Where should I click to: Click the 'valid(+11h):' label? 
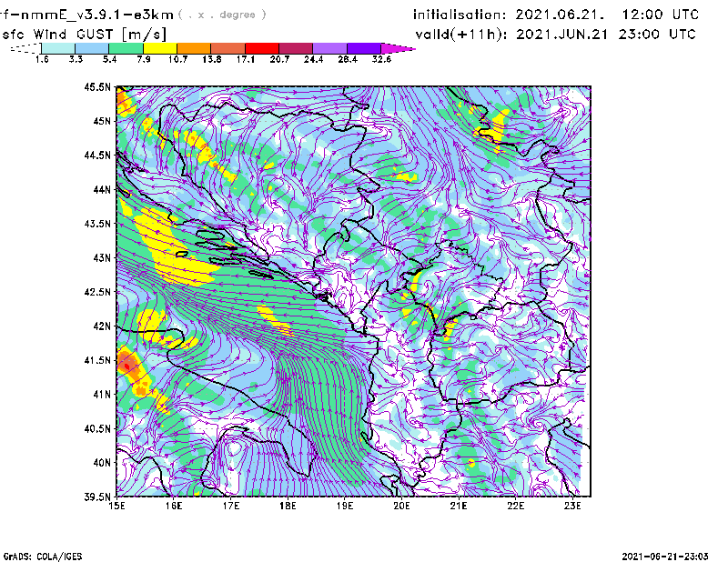(x=461, y=35)
